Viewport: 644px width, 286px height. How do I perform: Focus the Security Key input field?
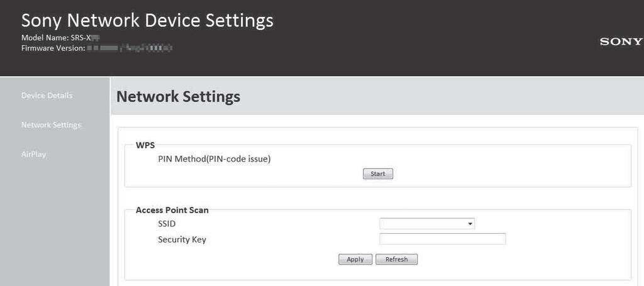442,239
